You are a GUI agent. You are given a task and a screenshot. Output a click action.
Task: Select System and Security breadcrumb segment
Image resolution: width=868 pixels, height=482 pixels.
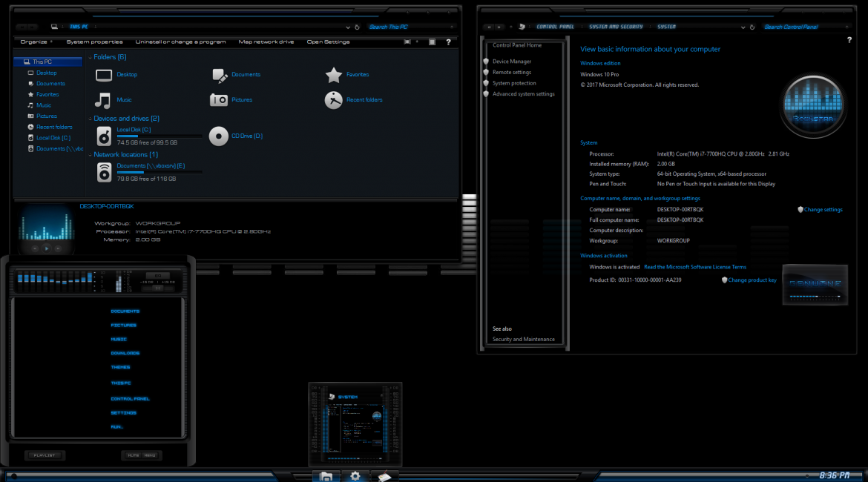(x=616, y=27)
